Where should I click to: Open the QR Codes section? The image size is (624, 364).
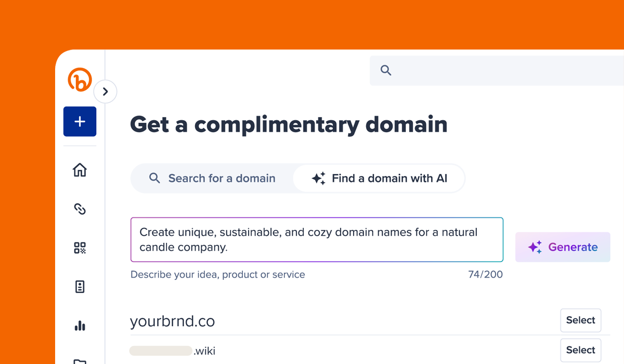(x=79, y=248)
